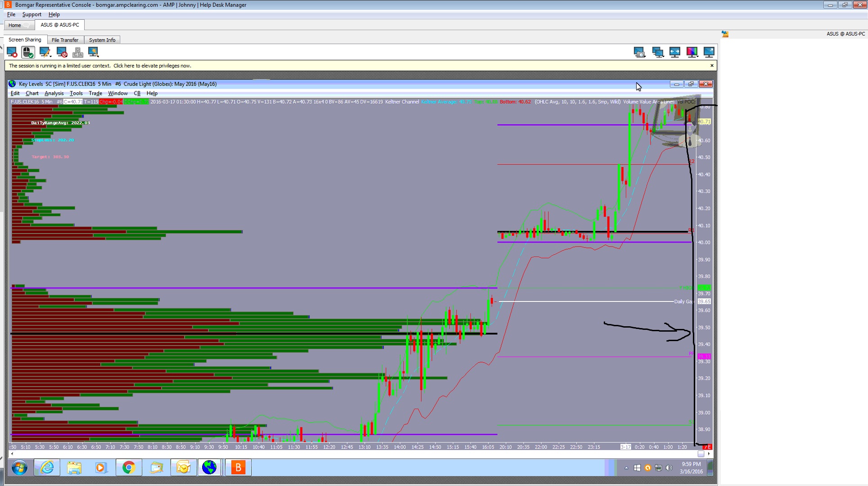The image size is (868, 486).
Task: Click the chart's right horizontal scroll arrow
Action: pos(709,454)
